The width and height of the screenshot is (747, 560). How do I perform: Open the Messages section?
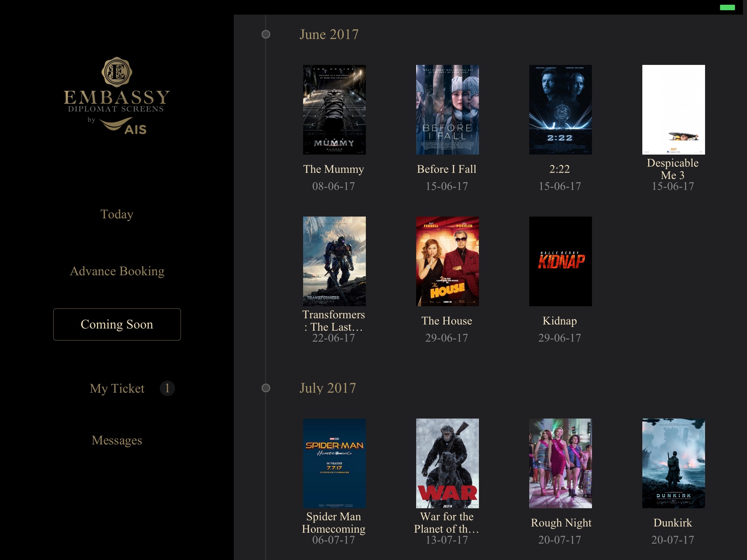click(117, 440)
